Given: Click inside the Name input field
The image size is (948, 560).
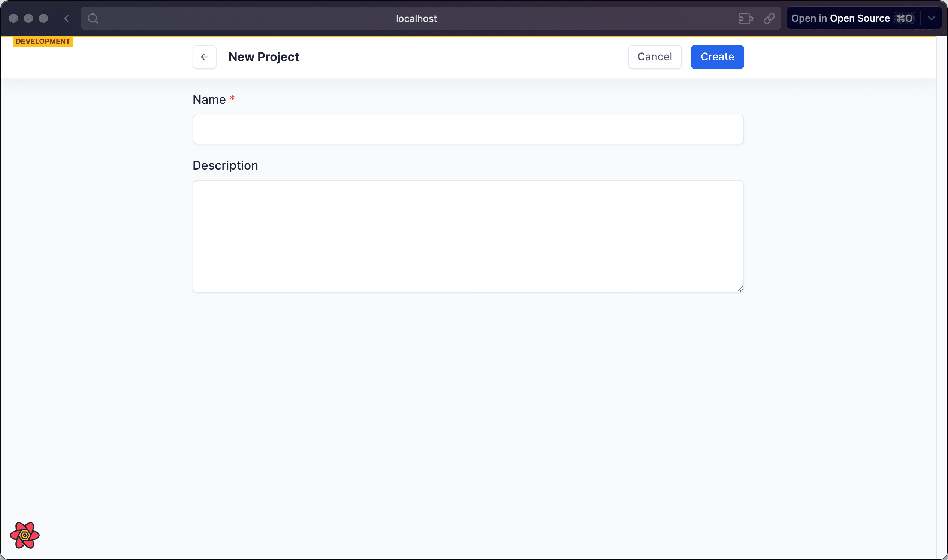Looking at the screenshot, I should [468, 129].
